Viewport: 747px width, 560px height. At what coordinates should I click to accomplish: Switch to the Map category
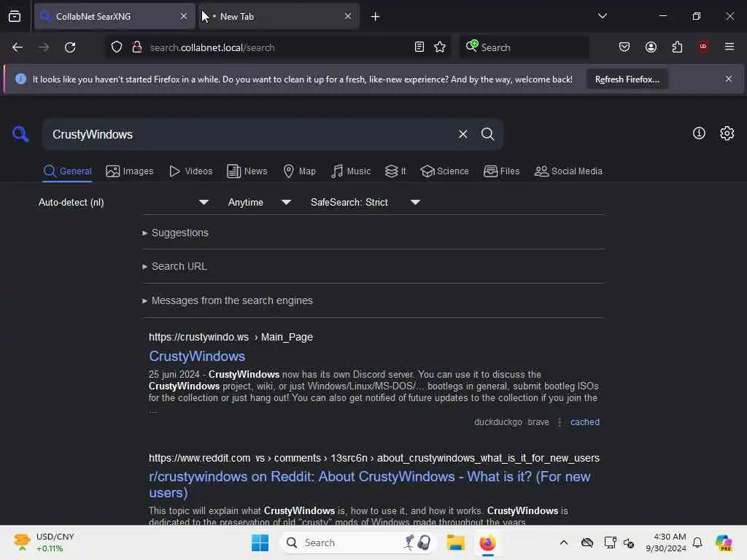[299, 171]
